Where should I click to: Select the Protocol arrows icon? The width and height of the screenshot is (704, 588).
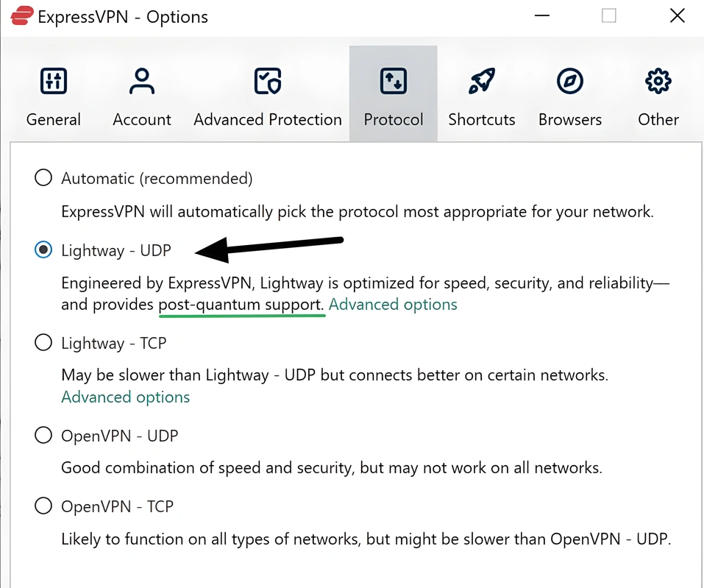(394, 81)
